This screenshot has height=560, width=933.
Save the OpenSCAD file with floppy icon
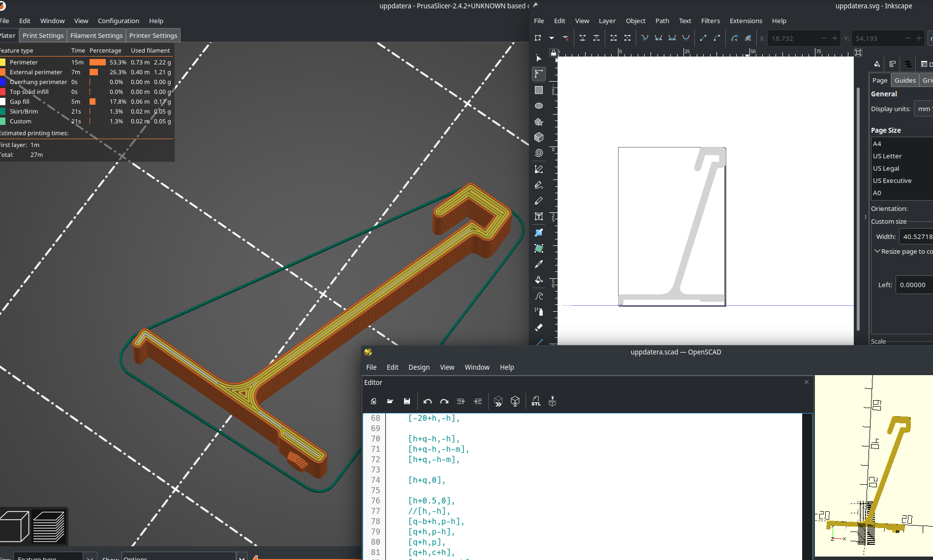tap(407, 401)
